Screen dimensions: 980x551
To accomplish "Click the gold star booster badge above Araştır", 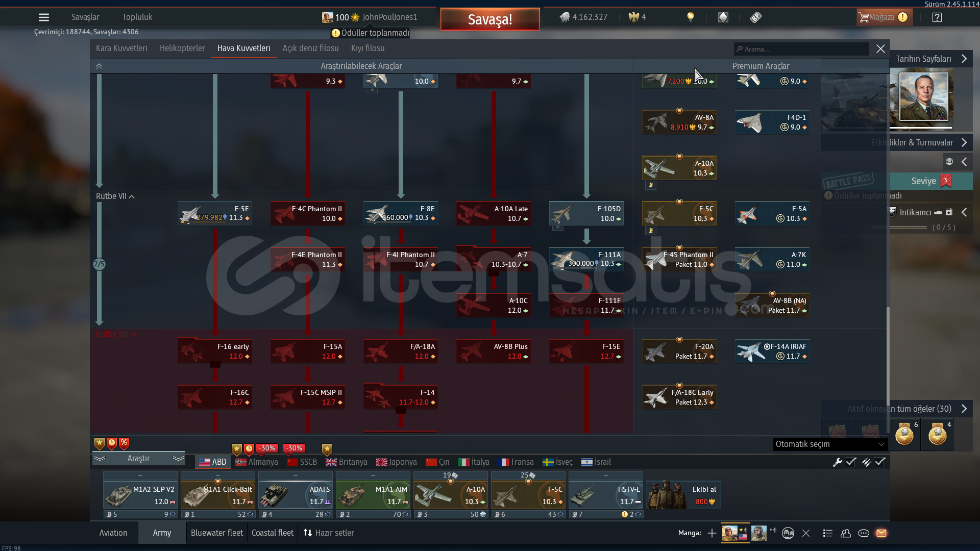I will pyautogui.click(x=100, y=443).
